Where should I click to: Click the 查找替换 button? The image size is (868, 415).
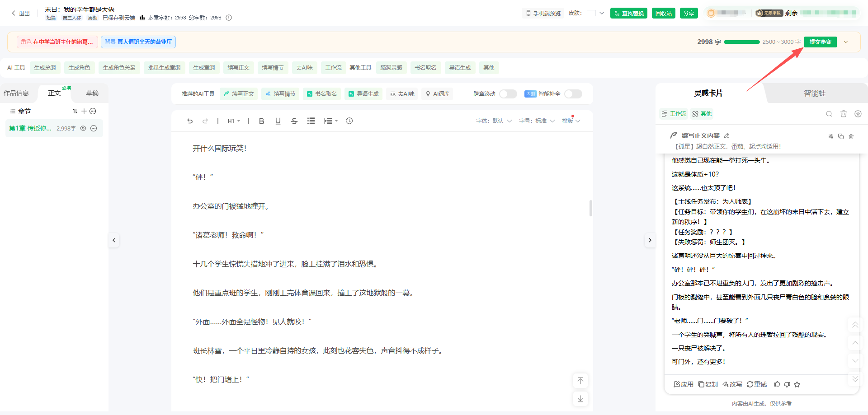[x=629, y=13]
